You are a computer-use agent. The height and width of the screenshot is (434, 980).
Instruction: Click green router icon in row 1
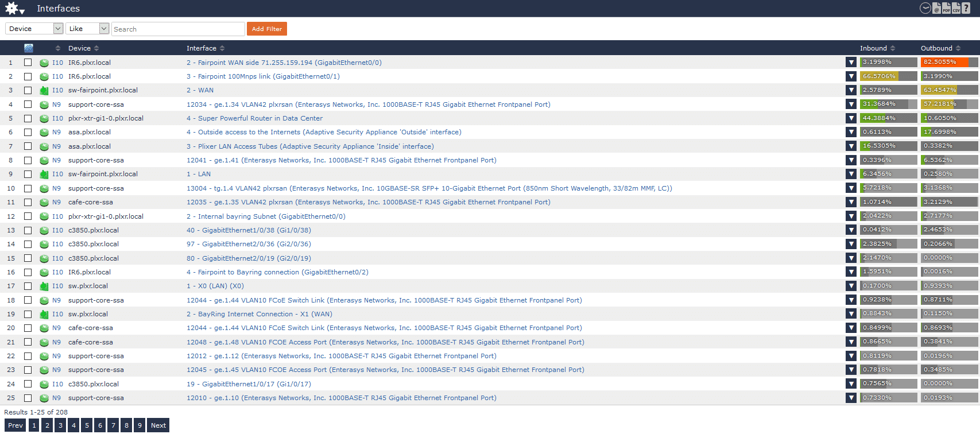click(x=44, y=63)
